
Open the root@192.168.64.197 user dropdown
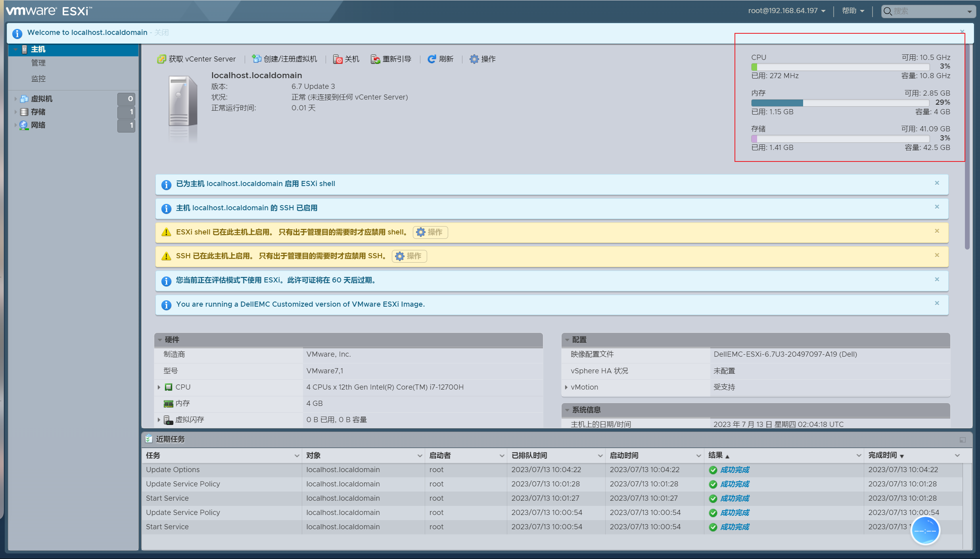[786, 11]
